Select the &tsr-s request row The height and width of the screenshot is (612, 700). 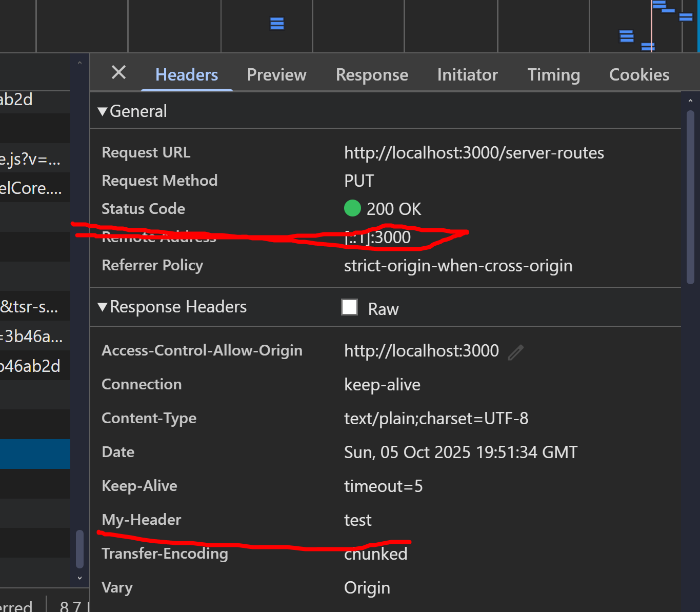(31, 306)
